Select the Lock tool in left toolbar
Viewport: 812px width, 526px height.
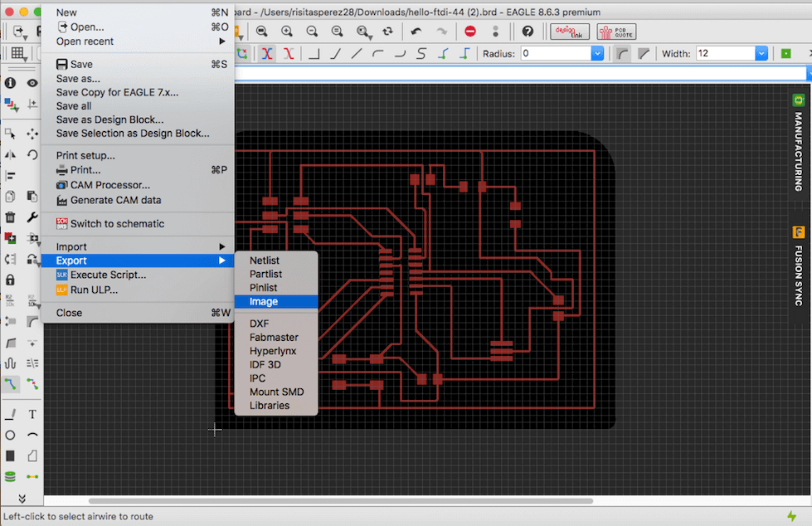[x=10, y=280]
